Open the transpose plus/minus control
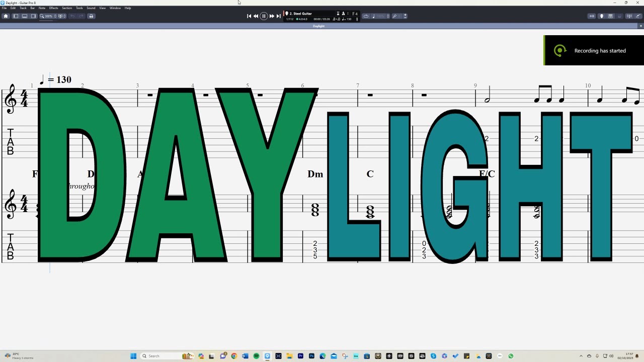 (405, 16)
